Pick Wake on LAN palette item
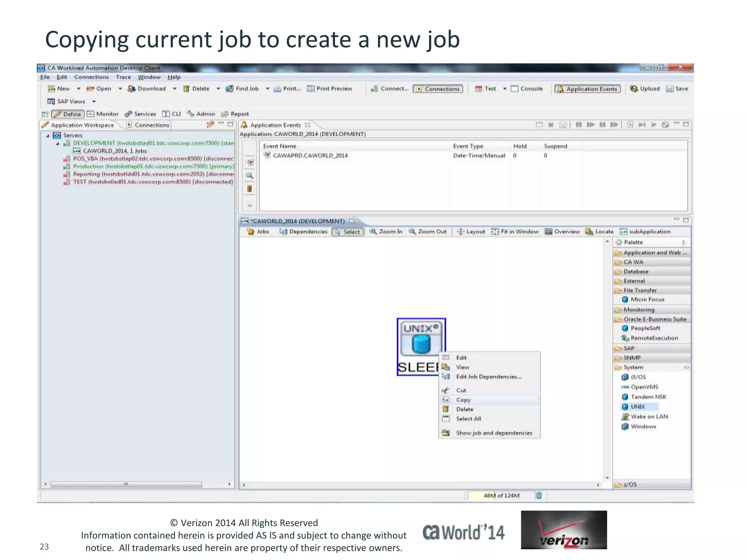Image resolution: width=747 pixels, height=560 pixels. click(649, 416)
